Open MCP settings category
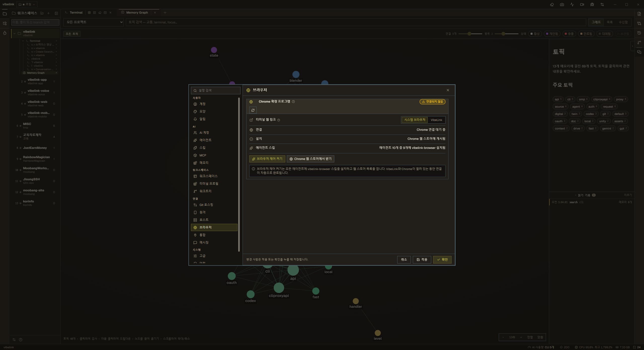This screenshot has height=350, width=644. coord(214,155)
